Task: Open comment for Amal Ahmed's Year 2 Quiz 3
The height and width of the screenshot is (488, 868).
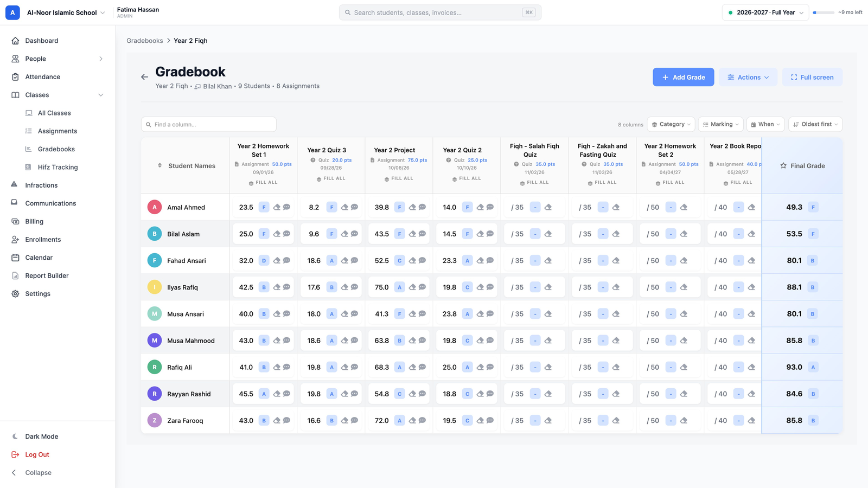Action: 354,207
